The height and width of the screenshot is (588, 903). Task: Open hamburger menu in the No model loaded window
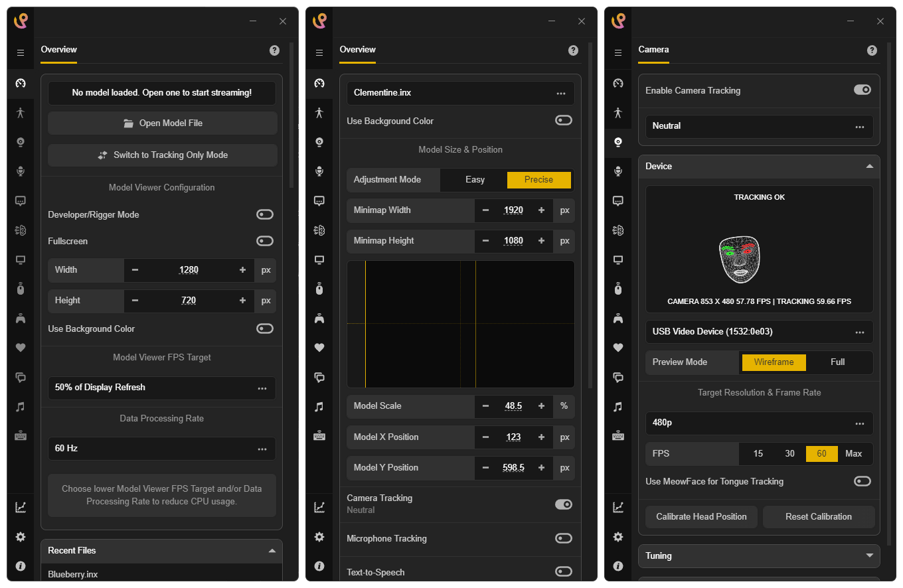21,52
